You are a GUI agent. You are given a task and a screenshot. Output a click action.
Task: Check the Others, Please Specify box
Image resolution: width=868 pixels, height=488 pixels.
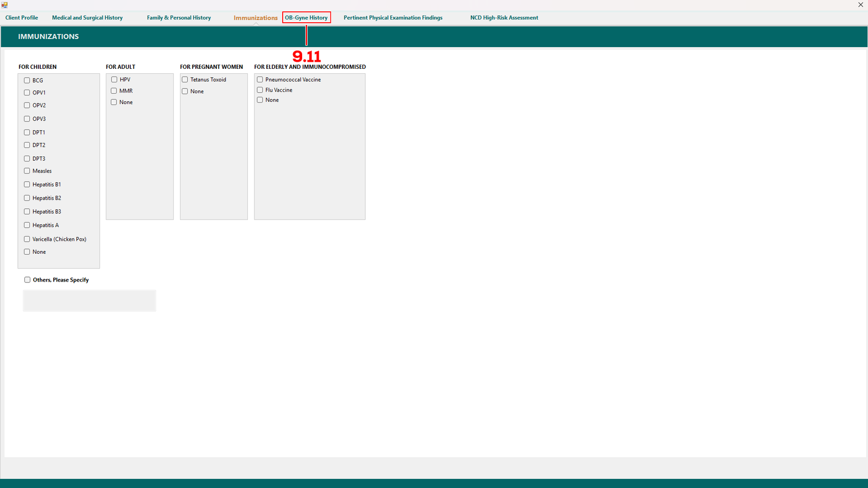tap(28, 280)
